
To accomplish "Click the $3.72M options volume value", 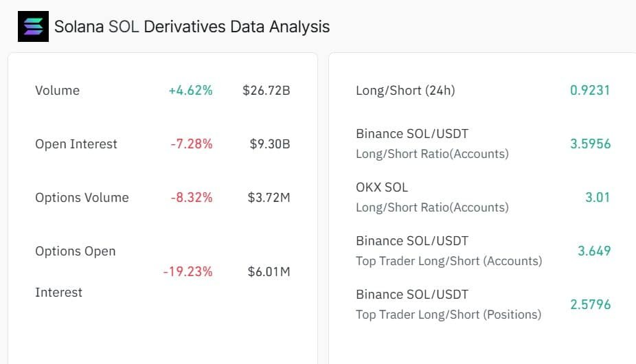I will click(269, 198).
